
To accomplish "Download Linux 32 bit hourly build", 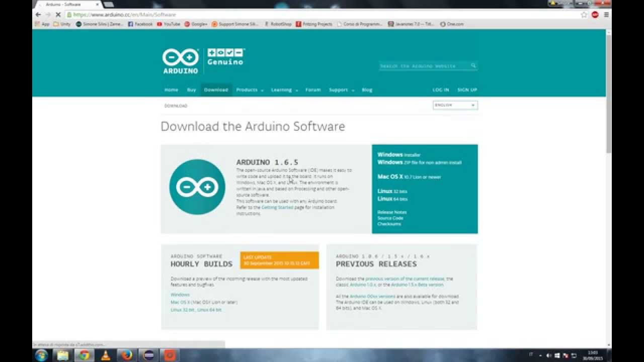I will pos(183,310).
